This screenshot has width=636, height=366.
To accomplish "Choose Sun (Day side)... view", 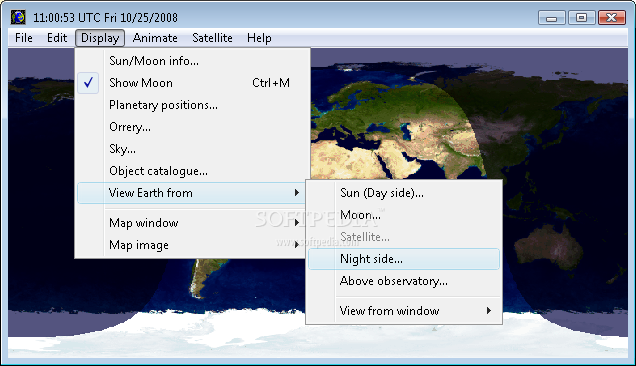I will [x=404, y=193].
